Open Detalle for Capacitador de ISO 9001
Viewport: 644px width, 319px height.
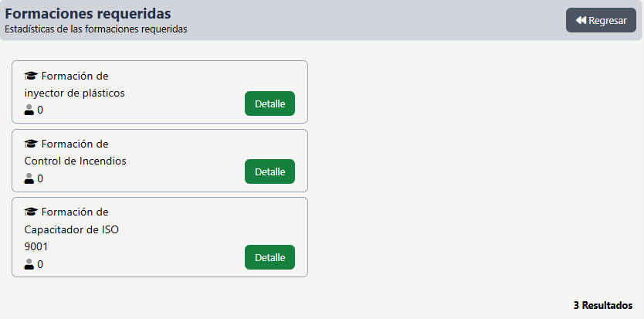[269, 257]
